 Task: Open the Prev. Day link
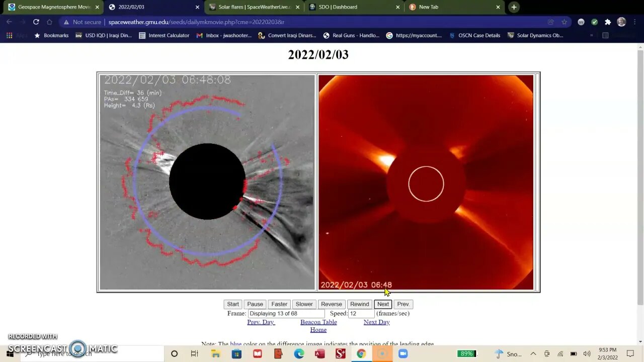pyautogui.click(x=261, y=322)
